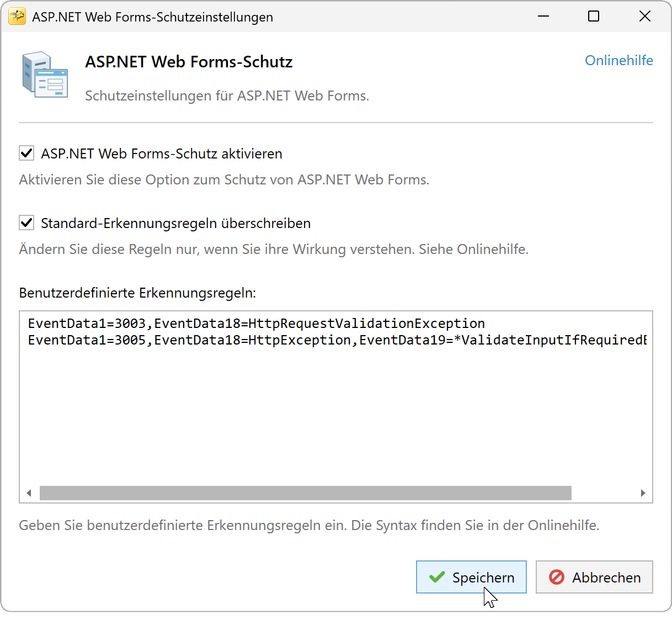
Task: Cancel the dialog via Abbrechen
Action: pyautogui.click(x=594, y=577)
